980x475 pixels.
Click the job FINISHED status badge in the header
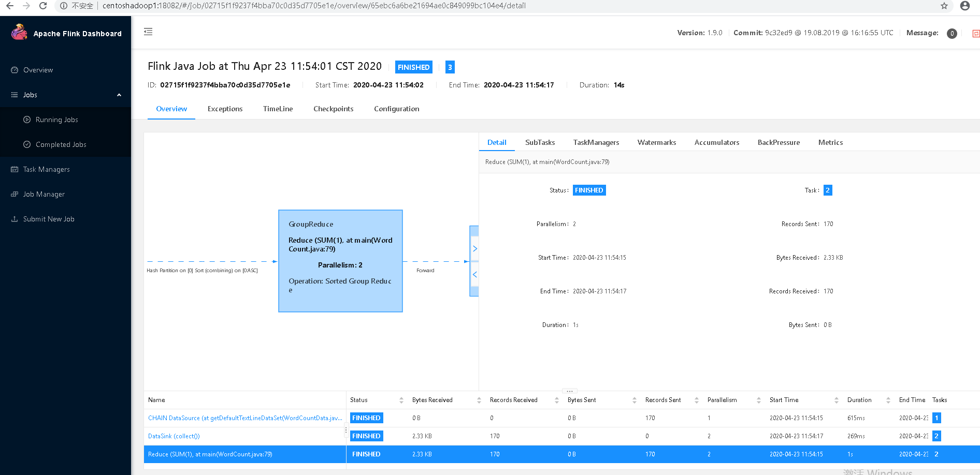click(414, 67)
